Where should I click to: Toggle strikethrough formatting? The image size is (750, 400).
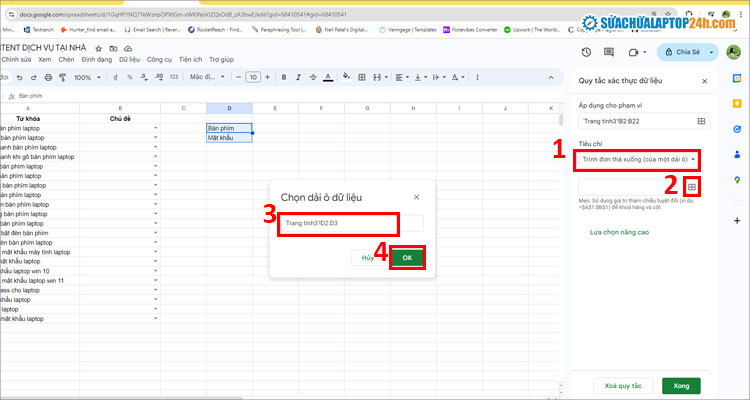coord(313,77)
